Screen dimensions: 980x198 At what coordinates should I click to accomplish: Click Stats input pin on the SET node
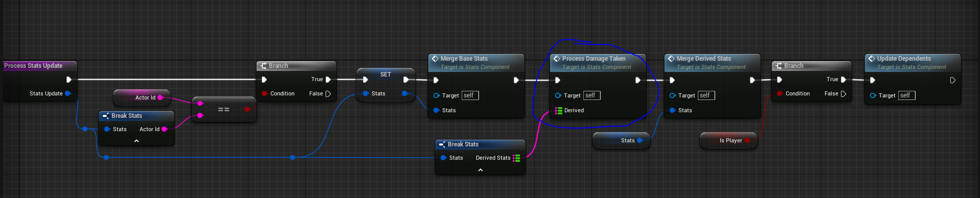pyautogui.click(x=366, y=93)
